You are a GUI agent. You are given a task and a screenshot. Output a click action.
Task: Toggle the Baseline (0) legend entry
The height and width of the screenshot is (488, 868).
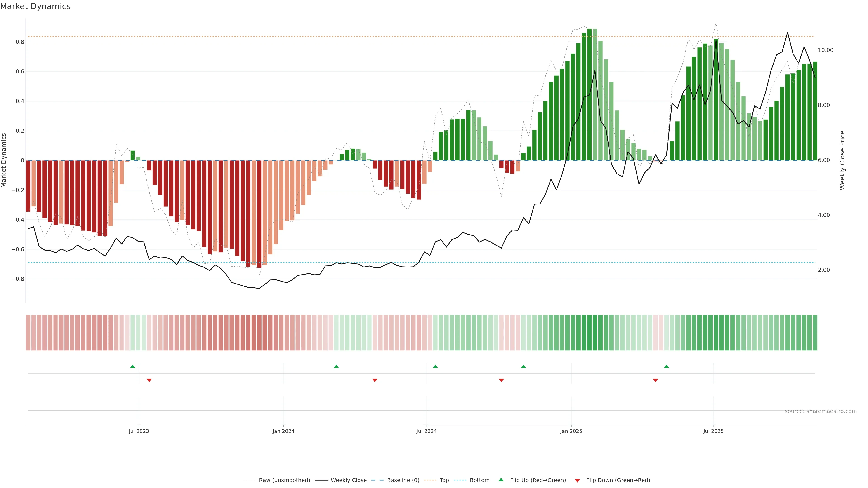click(x=403, y=480)
